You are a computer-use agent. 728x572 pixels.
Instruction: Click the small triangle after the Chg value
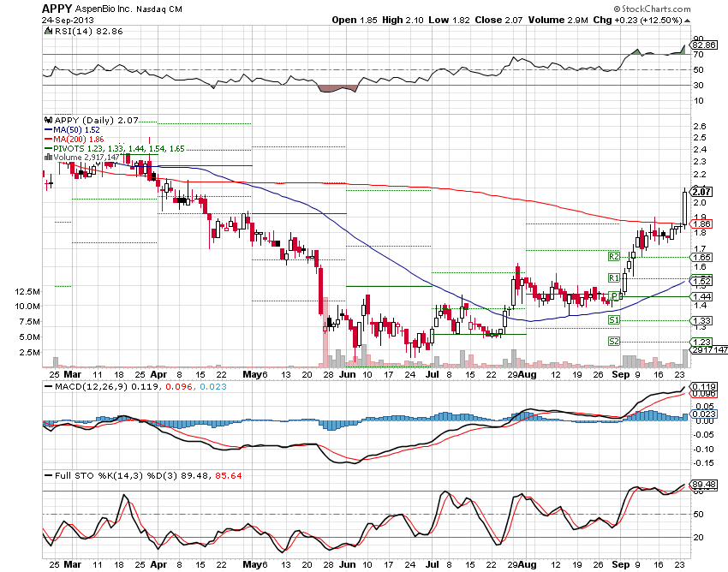(687, 21)
